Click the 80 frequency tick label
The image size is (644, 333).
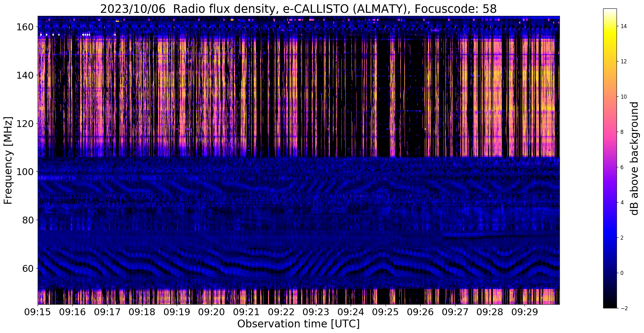point(27,220)
